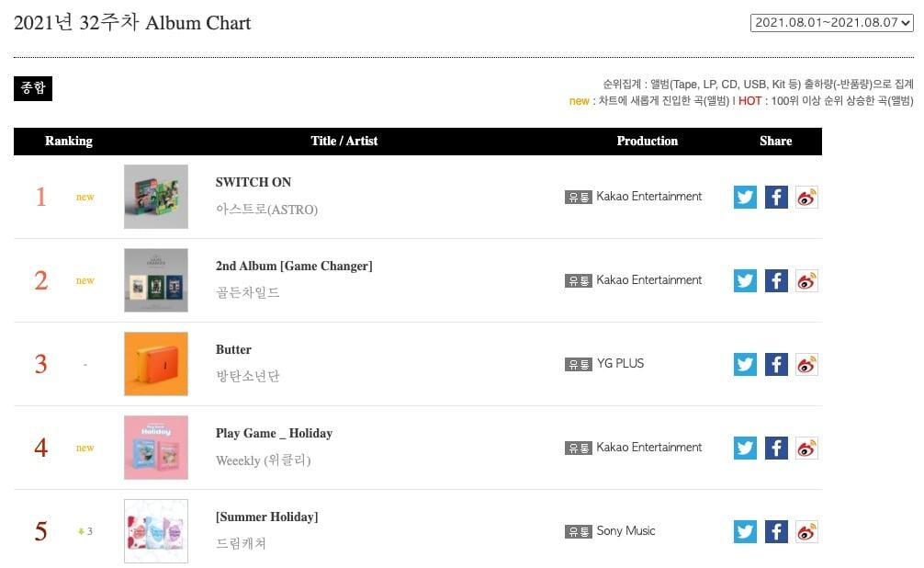Share Summer Holiday album on Facebook

point(776,531)
